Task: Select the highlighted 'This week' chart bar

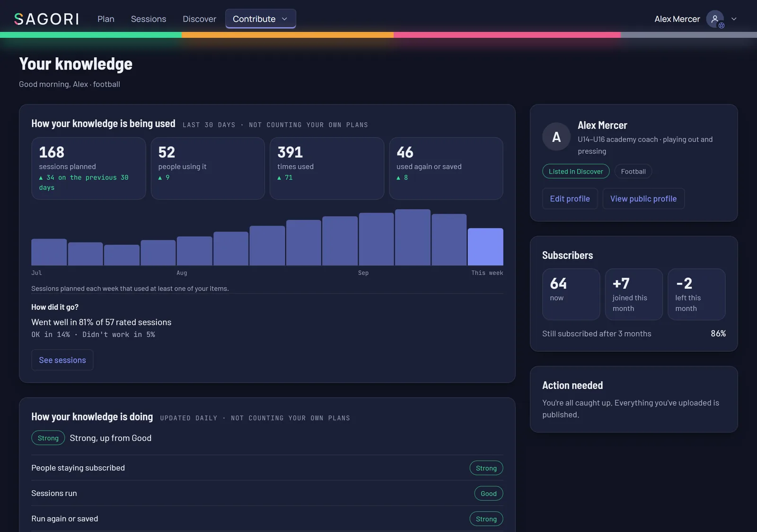Action: tap(485, 247)
